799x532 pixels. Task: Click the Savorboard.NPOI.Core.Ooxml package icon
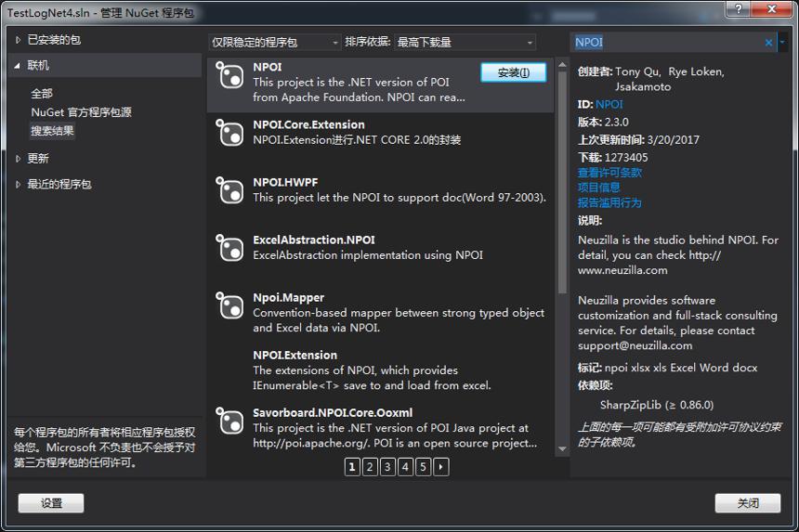point(229,421)
